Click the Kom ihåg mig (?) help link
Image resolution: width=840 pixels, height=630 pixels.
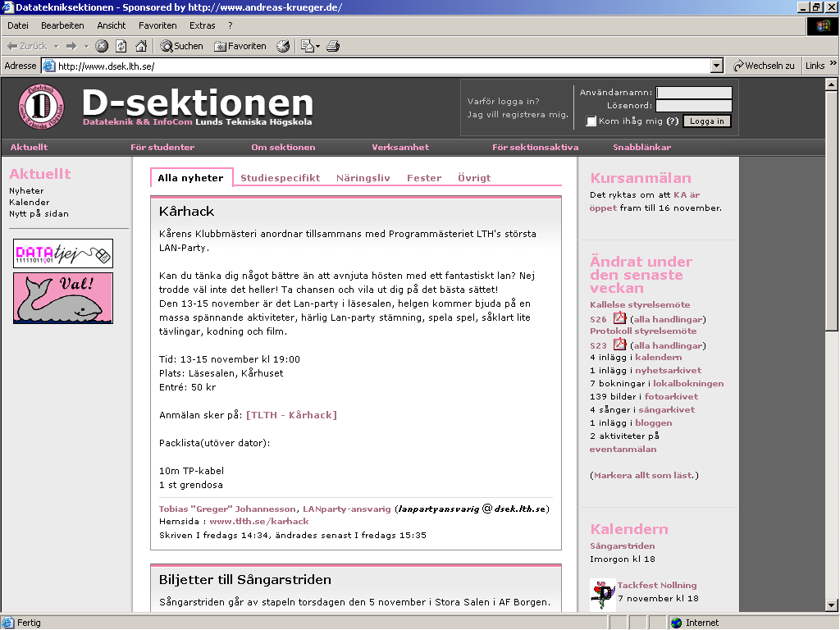[673, 121]
